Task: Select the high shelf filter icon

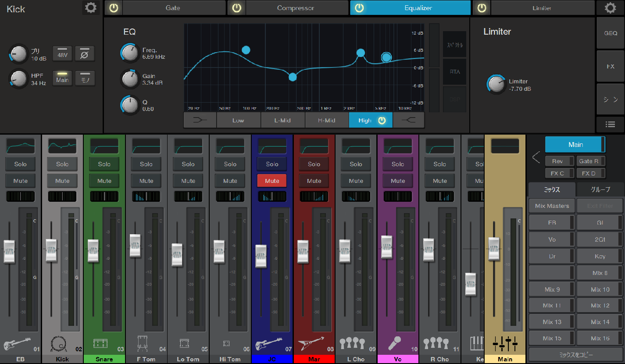Action: coord(408,120)
